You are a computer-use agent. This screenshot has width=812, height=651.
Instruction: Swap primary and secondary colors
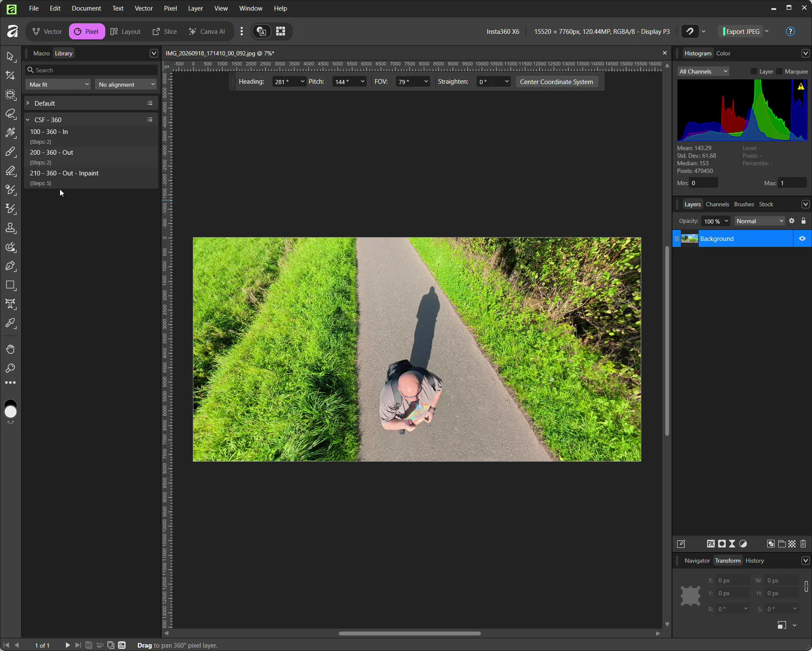[x=11, y=423]
